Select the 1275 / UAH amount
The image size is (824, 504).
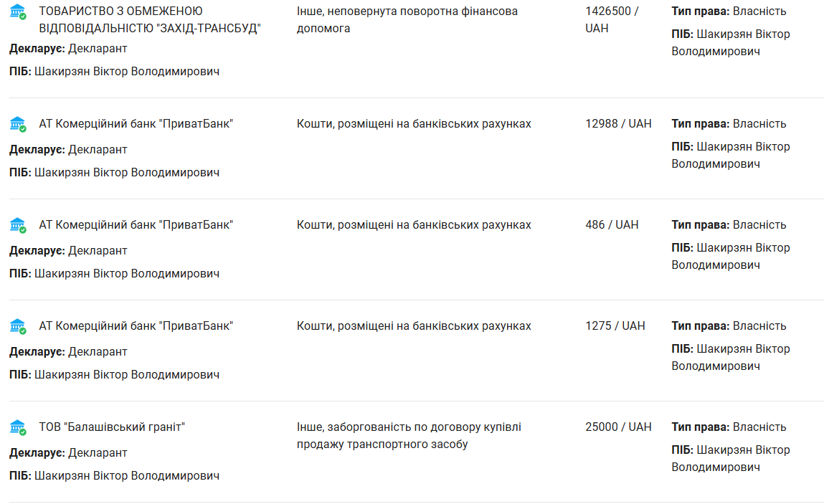click(615, 326)
